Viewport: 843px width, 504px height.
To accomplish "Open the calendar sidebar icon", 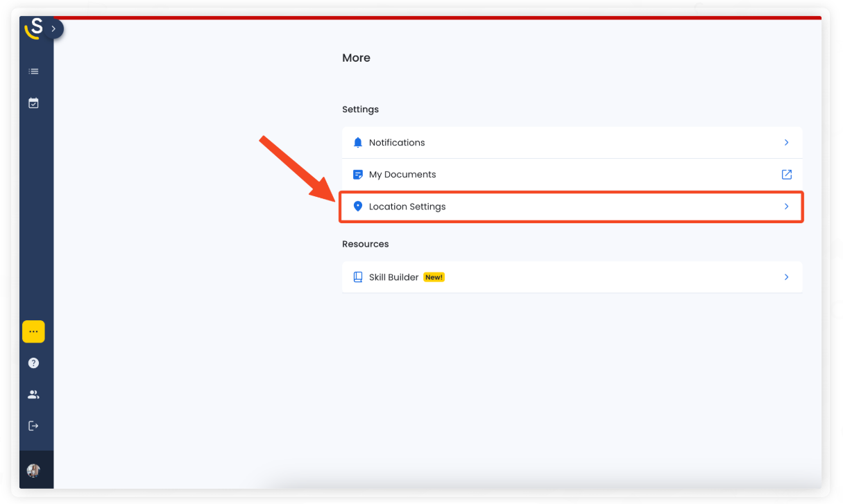I will point(33,103).
